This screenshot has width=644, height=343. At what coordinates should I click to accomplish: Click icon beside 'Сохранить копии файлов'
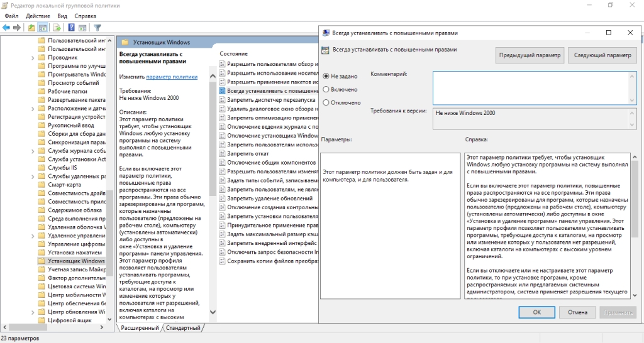tap(222, 261)
